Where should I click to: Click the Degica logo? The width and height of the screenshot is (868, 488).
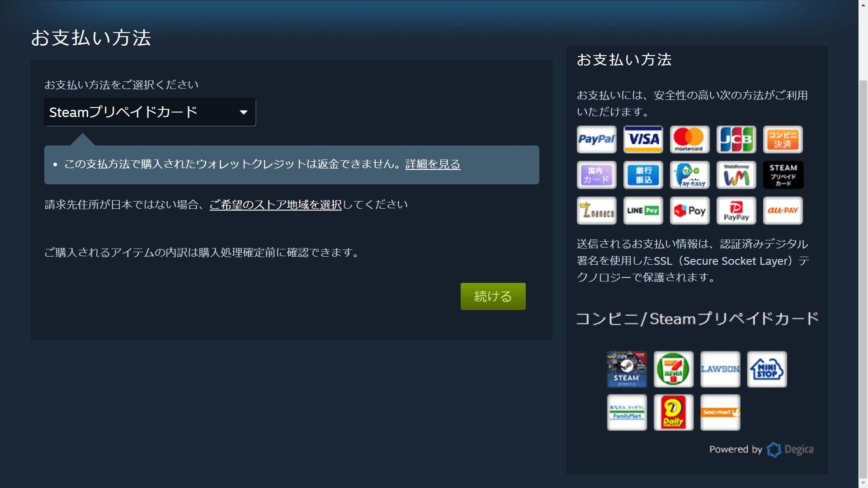click(x=790, y=450)
